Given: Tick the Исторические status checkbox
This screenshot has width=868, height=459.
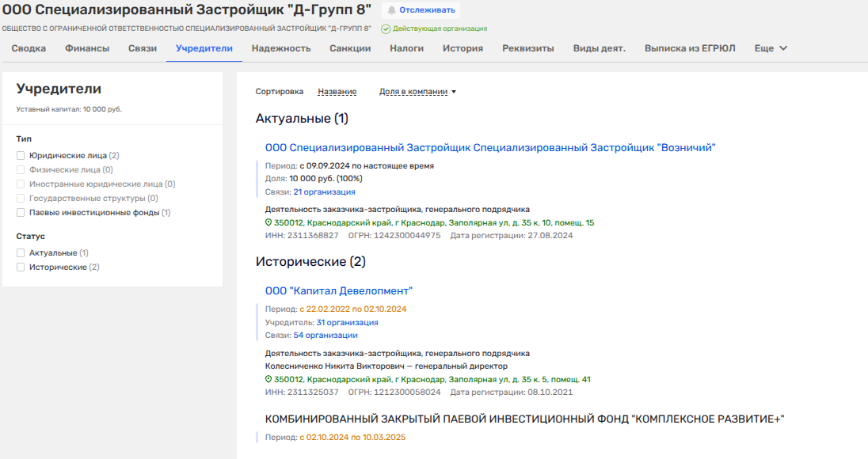Looking at the screenshot, I should (21, 267).
